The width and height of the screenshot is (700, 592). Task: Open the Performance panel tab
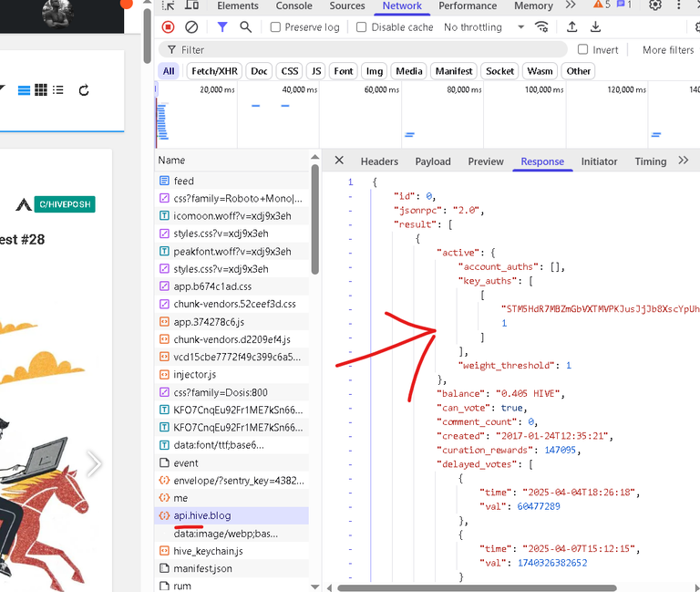468,5
